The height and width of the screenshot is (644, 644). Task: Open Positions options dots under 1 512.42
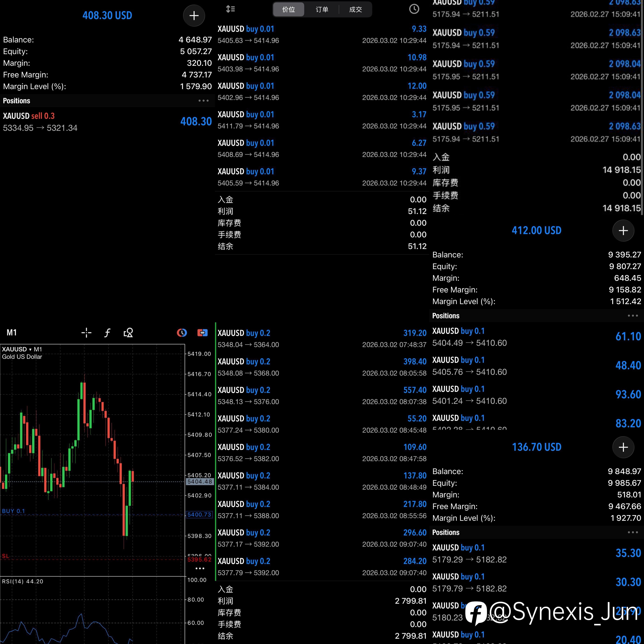[632, 316]
